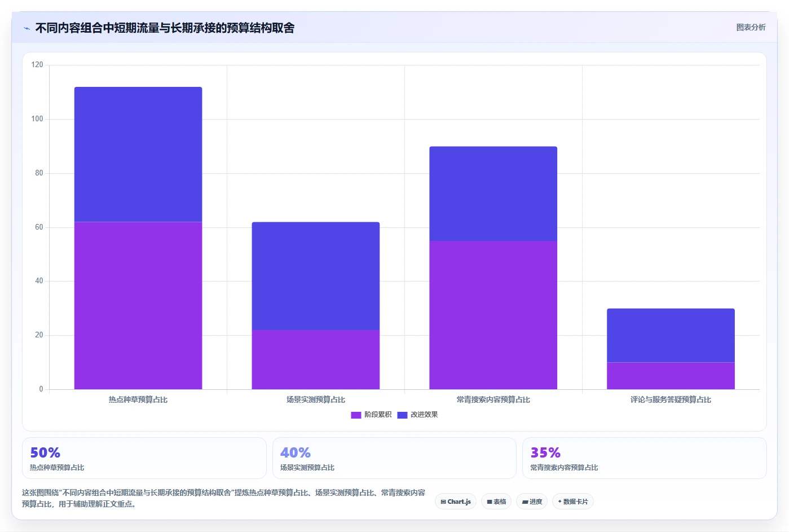The image size is (789, 532).
Task: Click the x-axis label 场景实测预算占比
Action: click(x=316, y=399)
